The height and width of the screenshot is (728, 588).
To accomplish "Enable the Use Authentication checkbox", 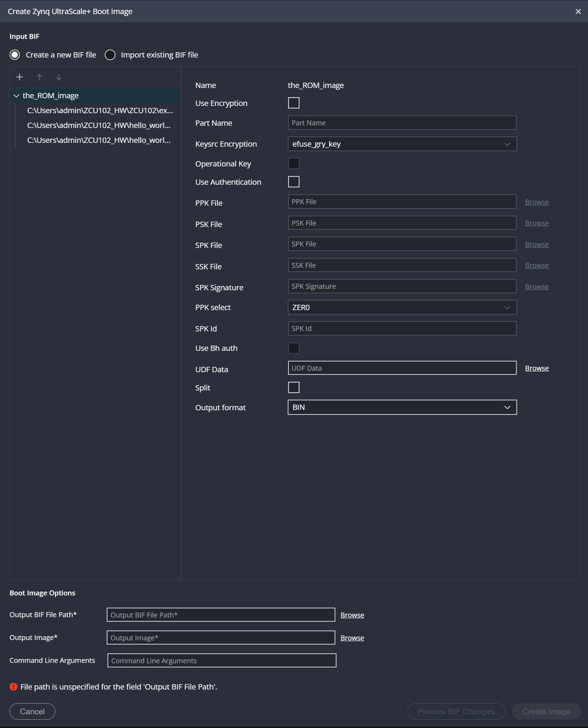I will 294,182.
